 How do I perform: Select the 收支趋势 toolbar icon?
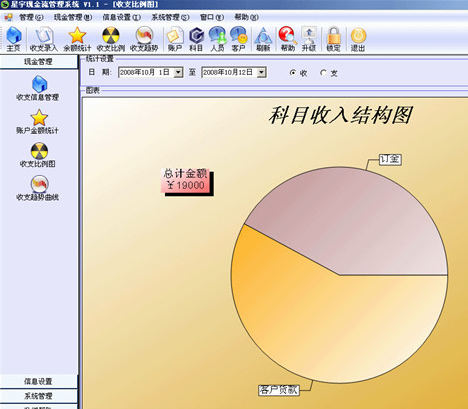pos(144,39)
